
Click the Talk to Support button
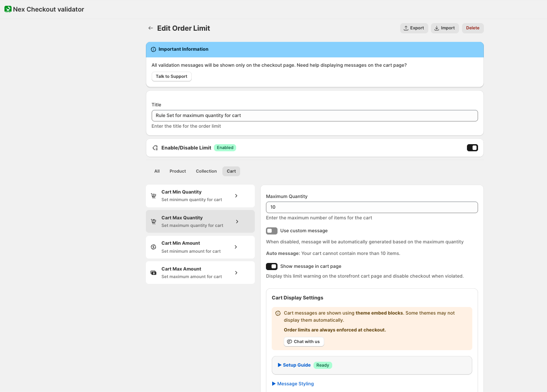(171, 77)
